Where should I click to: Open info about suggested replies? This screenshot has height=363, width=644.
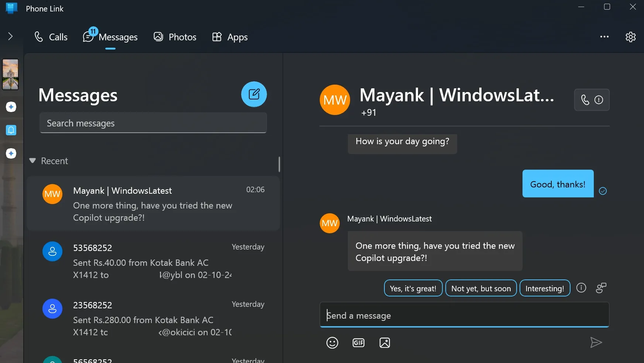point(581,288)
